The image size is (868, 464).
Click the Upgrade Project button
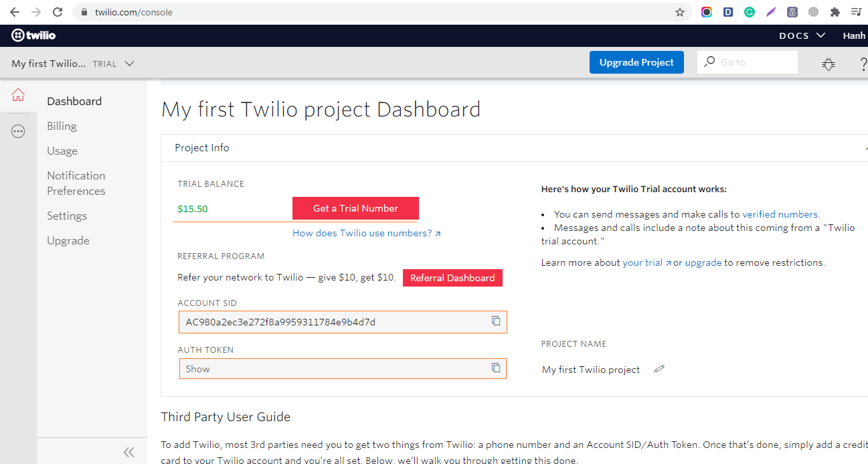[636, 62]
